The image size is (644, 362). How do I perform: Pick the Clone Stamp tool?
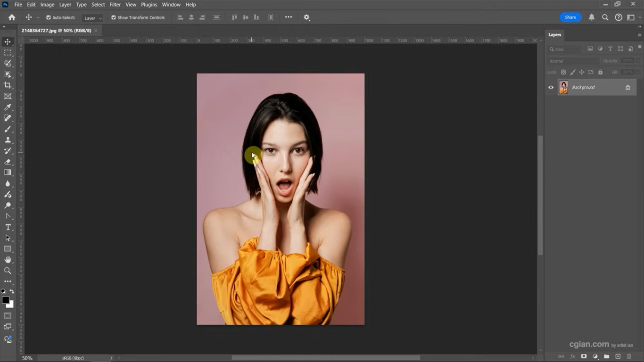pos(8,140)
